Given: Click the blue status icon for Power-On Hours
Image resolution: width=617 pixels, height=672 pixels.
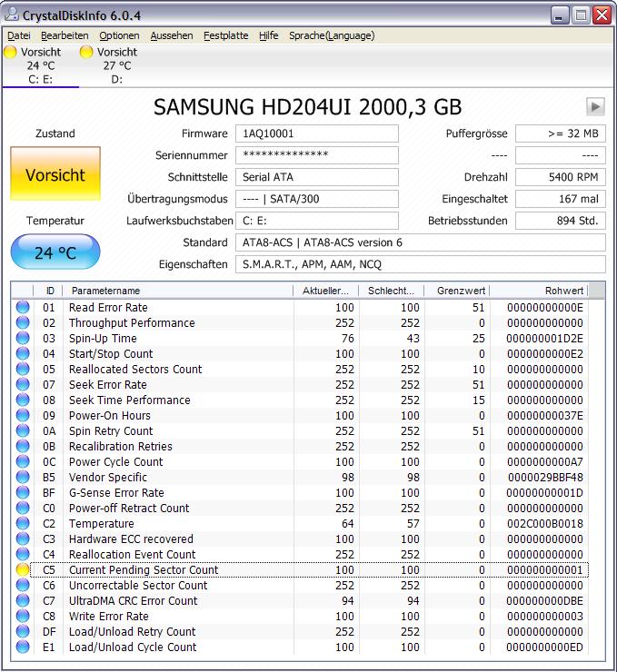Looking at the screenshot, I should click(23, 415).
